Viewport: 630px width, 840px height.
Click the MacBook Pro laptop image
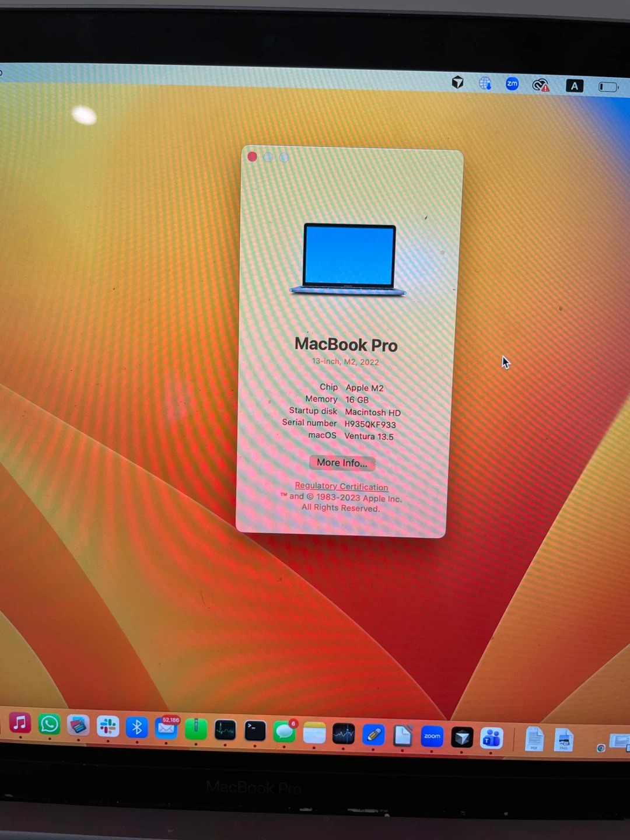click(x=348, y=260)
